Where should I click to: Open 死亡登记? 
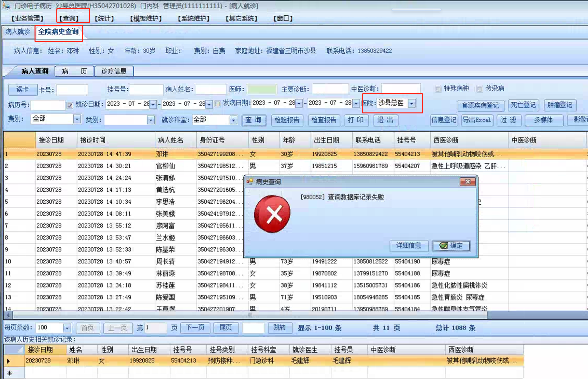tap(523, 105)
